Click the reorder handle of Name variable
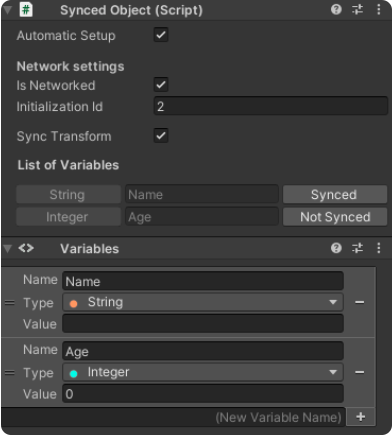 tap(10, 303)
